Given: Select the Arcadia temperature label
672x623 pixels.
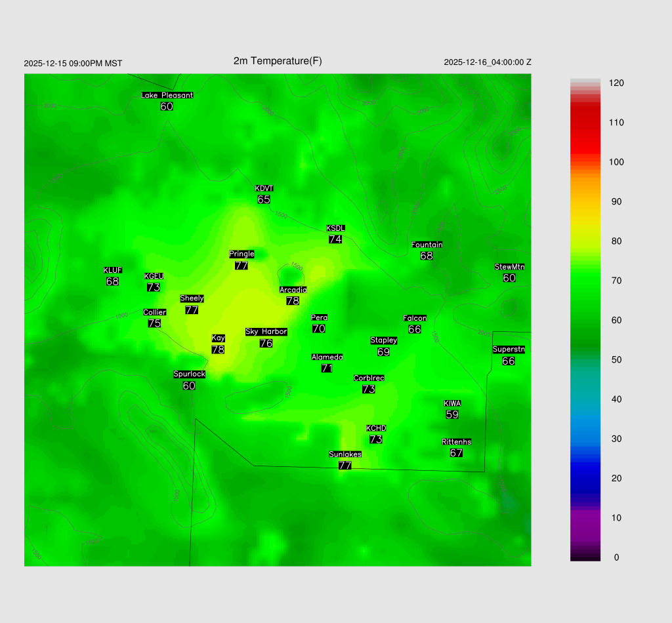Looking at the screenshot, I should (293, 300).
